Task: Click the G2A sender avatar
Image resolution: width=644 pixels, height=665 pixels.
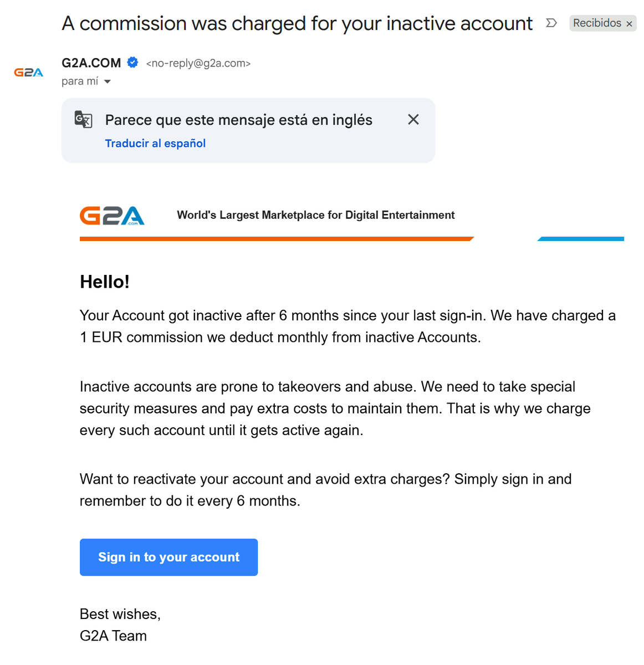Action: coord(28,73)
